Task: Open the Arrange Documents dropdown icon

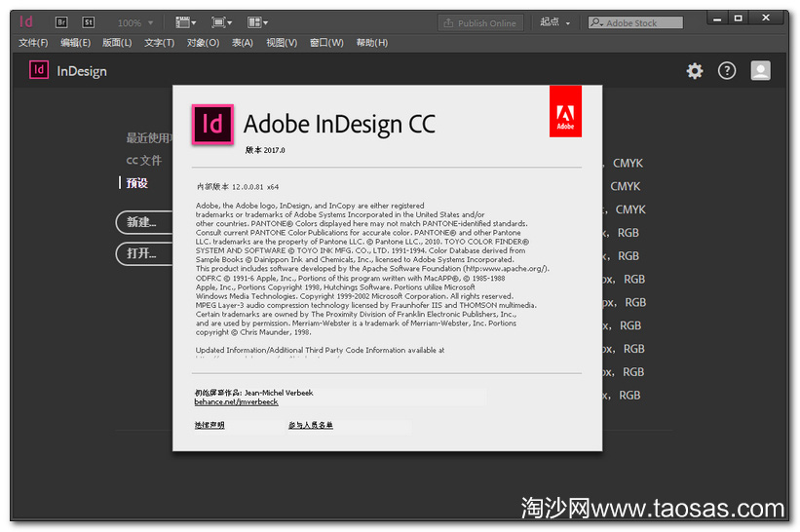Action: click(x=257, y=22)
